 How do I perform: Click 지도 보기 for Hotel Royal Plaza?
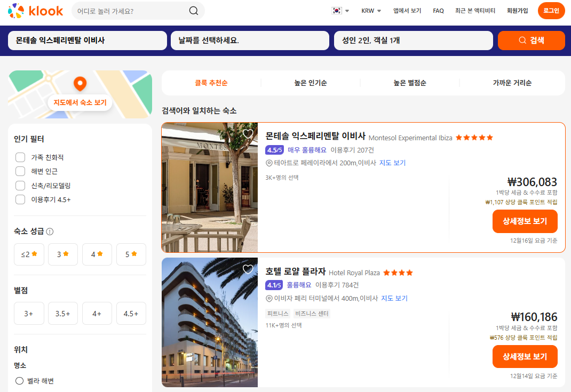394,298
